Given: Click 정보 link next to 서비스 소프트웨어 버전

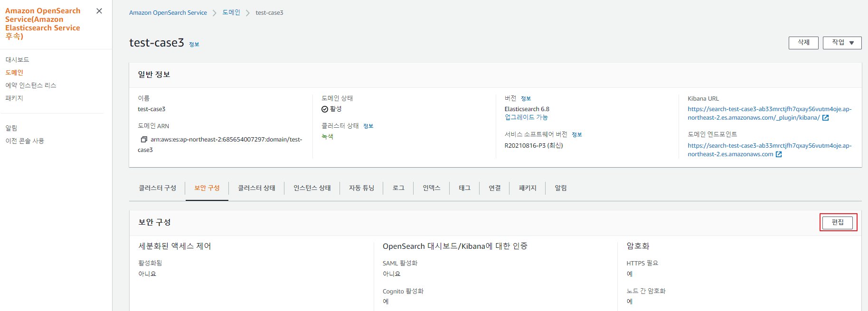Looking at the screenshot, I should click(x=577, y=135).
